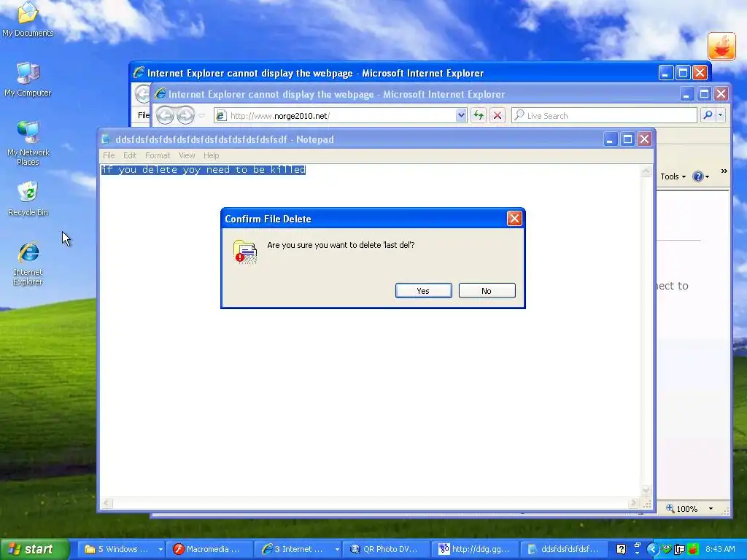The width and height of the screenshot is (747, 560).
Task: Click the highlighted text line in Notepad
Action: coord(204,169)
